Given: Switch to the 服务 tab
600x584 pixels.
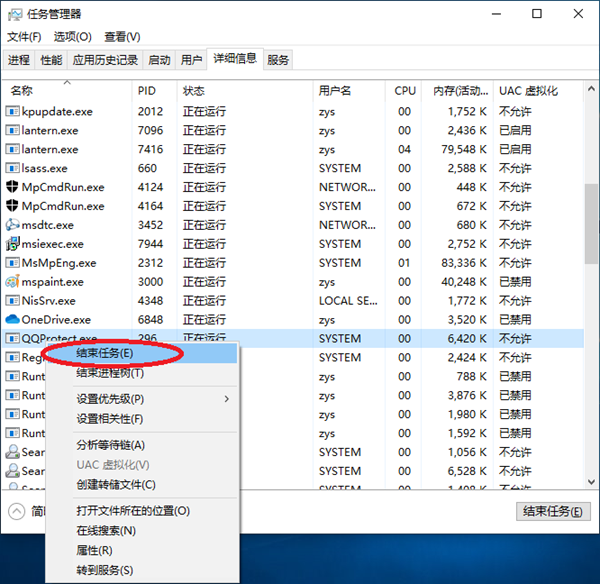Looking at the screenshot, I should 278,60.
